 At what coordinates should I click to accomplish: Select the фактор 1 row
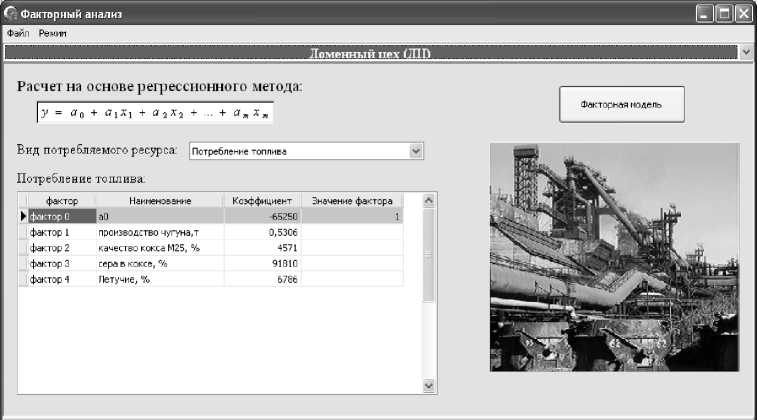[58, 232]
